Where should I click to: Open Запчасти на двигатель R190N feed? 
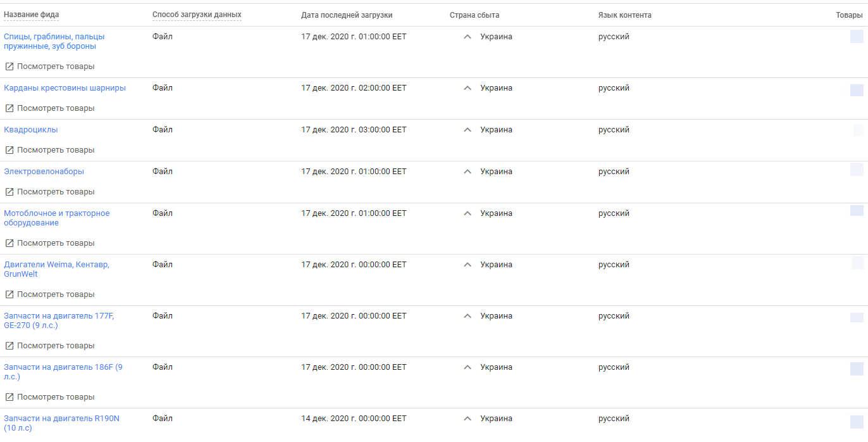(61, 423)
